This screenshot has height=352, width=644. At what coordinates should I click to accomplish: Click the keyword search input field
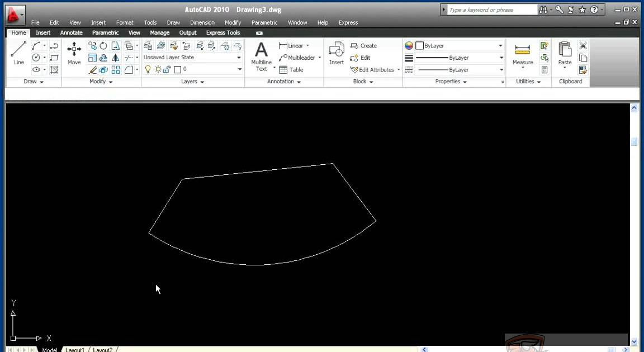point(491,10)
